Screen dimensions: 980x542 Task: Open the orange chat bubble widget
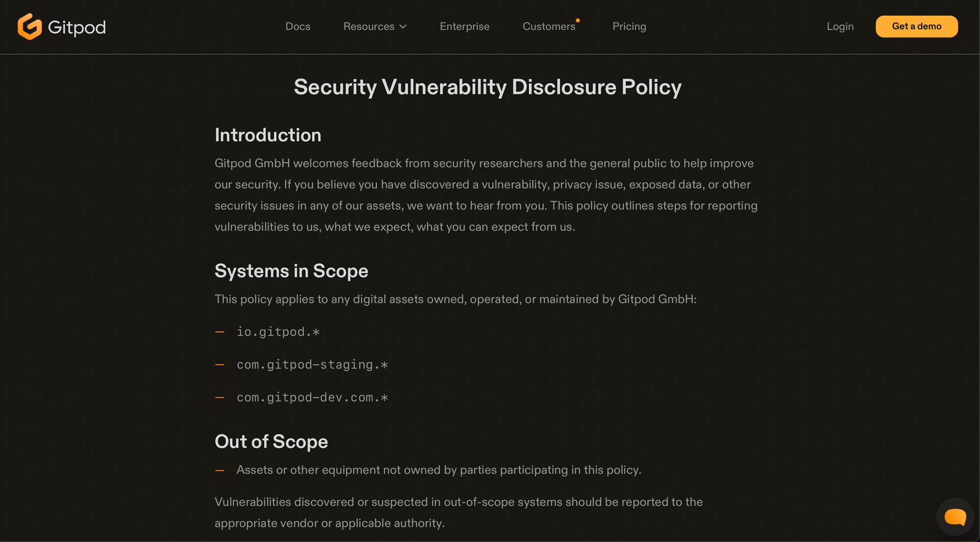[955, 517]
